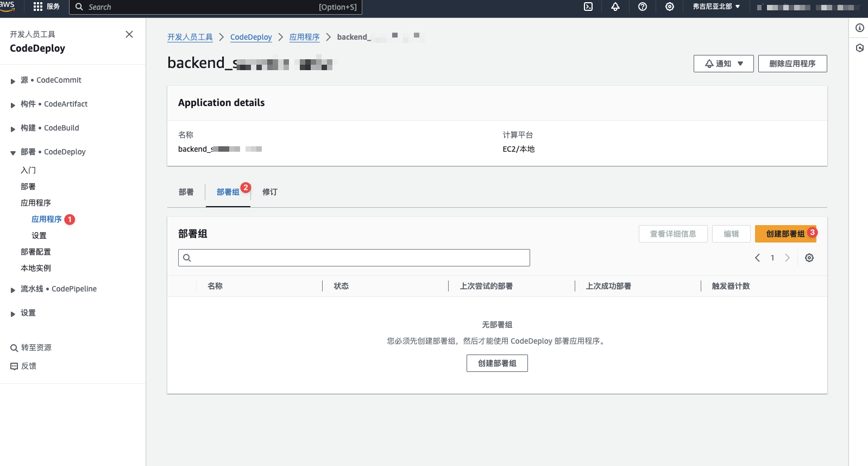This screenshot has height=466, width=868.
Task: Collapse the 部署 CodeDeploy section
Action: point(12,153)
